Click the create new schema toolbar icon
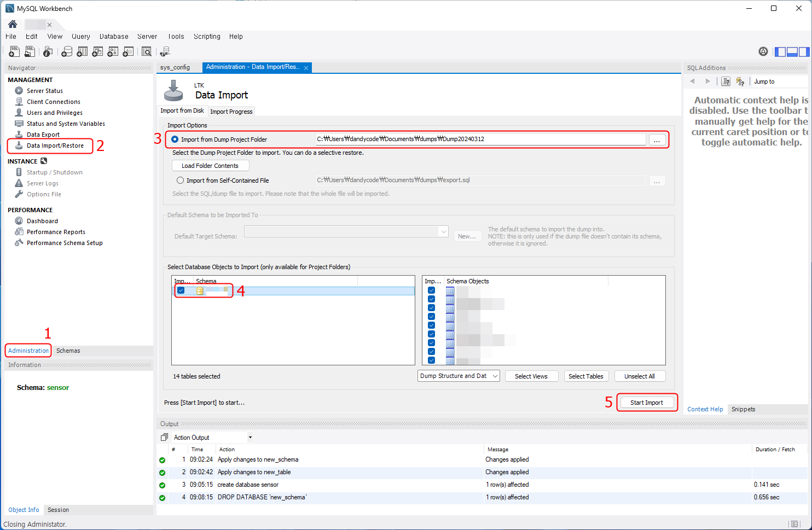The image size is (812, 530). point(67,51)
